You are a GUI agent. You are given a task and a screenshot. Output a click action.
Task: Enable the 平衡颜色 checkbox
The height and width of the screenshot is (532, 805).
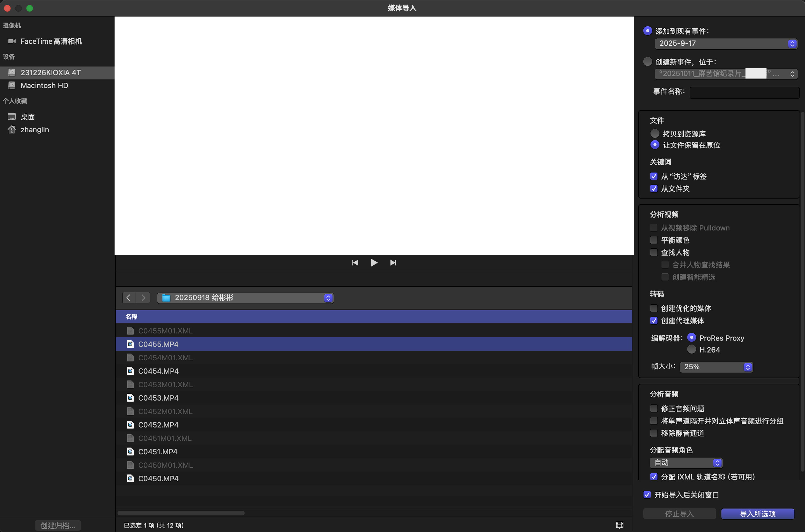click(x=654, y=240)
